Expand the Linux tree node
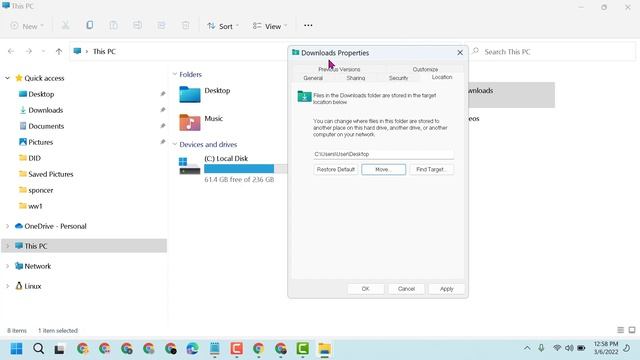Image resolution: width=640 pixels, height=360 pixels. (x=7, y=286)
